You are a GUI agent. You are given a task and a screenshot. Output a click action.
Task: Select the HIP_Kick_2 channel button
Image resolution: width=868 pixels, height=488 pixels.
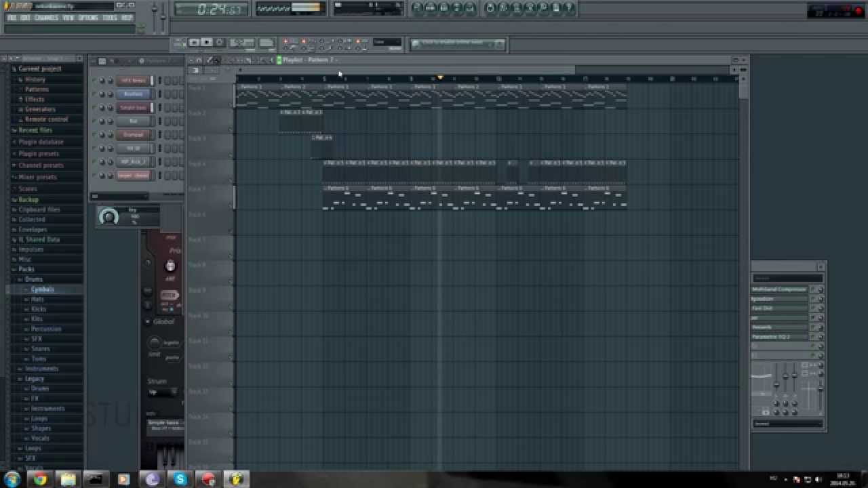coord(134,162)
